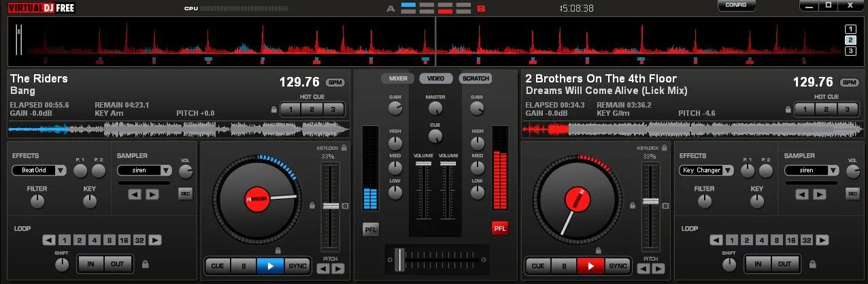Viewport: 868px width, 284px height.
Task: Toggle left deck loop lock icon
Action: 145,264
